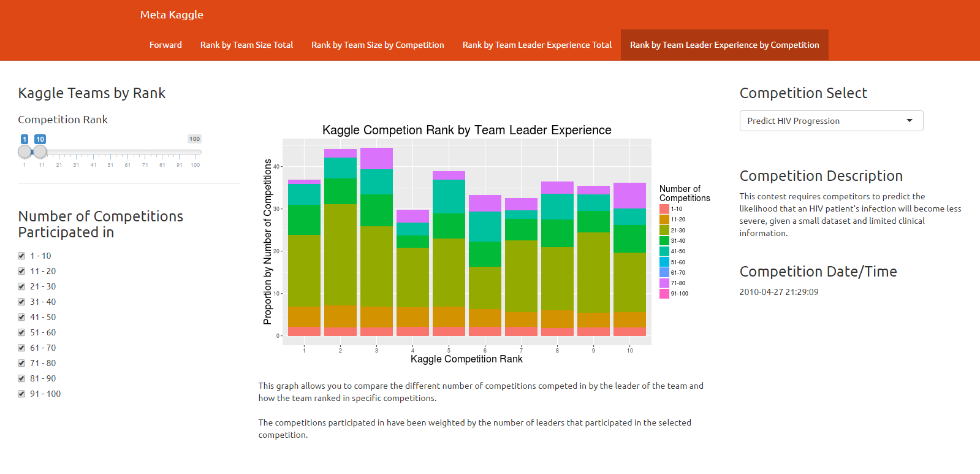Click the 91-100 pink legend swatch
The width and height of the screenshot is (980, 474).
(x=664, y=294)
